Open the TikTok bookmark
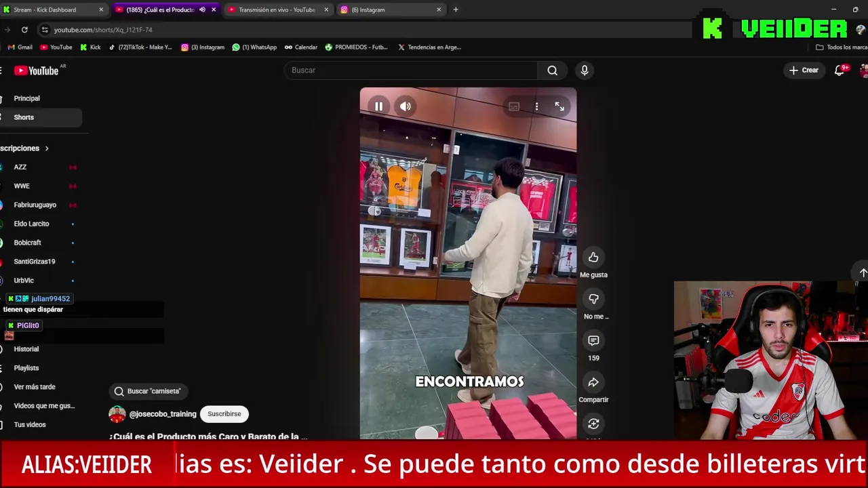The height and width of the screenshot is (488, 868). coord(140,47)
